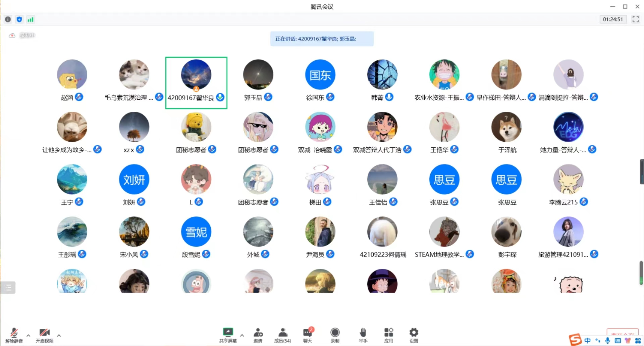Start recording with 录制 button

335,335
